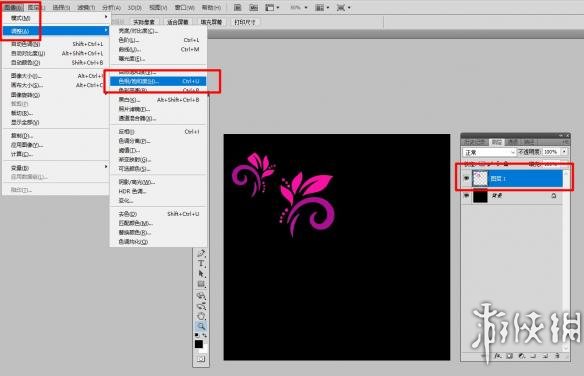This screenshot has width=584, height=376.
Task: Open the opacity slider arrow
Action: [x=564, y=152]
